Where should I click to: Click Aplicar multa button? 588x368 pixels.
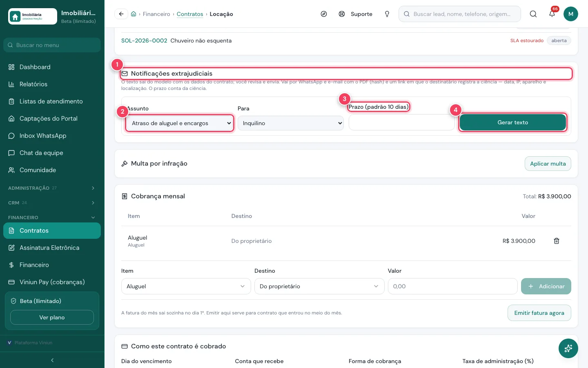click(548, 164)
